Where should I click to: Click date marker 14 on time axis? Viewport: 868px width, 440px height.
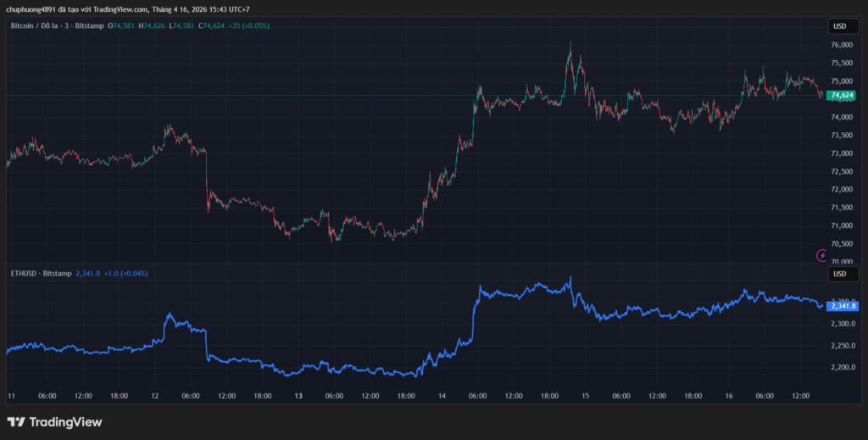tap(442, 396)
